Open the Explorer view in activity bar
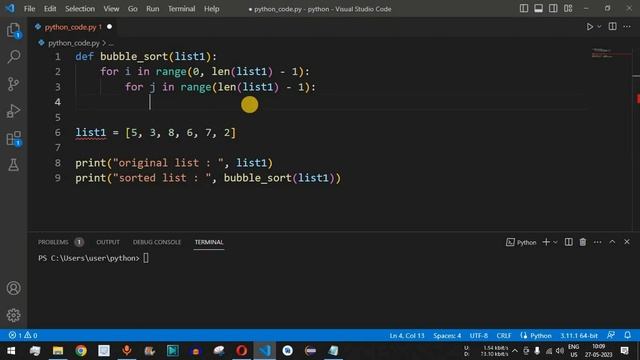This screenshot has width=640, height=360. (x=13, y=31)
